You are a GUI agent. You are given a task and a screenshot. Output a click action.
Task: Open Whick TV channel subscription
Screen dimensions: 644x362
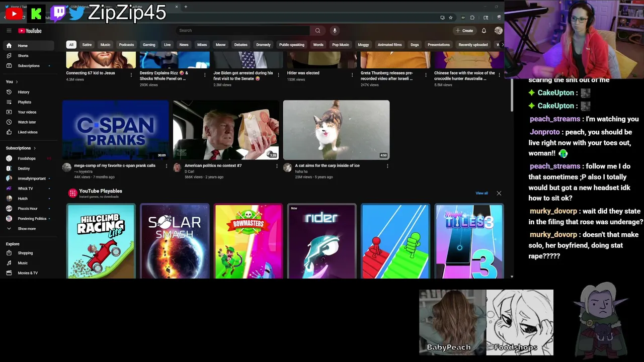(29, 189)
